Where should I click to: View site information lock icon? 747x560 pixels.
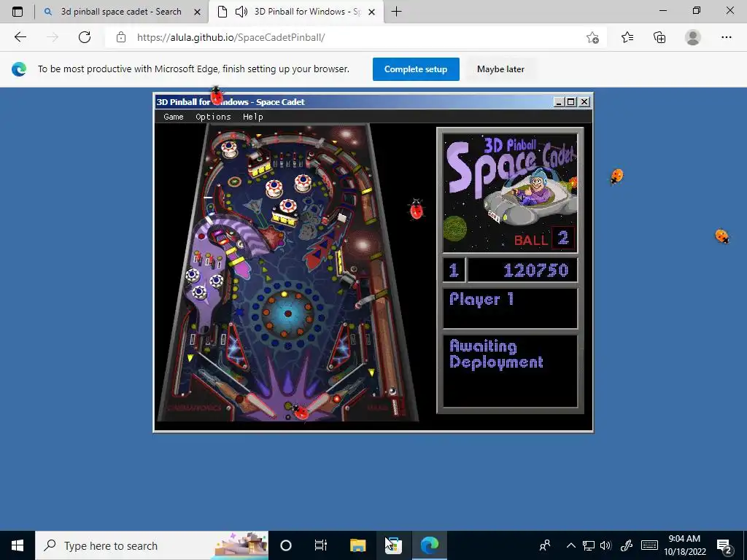coord(121,37)
